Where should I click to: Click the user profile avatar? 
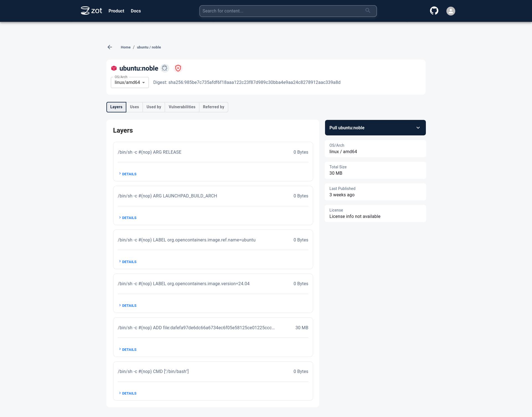pyautogui.click(x=451, y=11)
